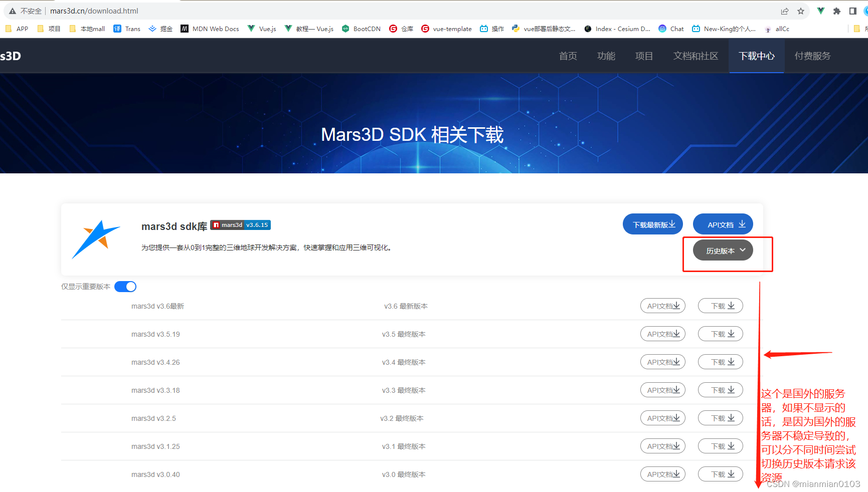Image resolution: width=868 pixels, height=492 pixels.
Task: Download API文档 for mars3d v3.1.25
Action: pos(663,446)
